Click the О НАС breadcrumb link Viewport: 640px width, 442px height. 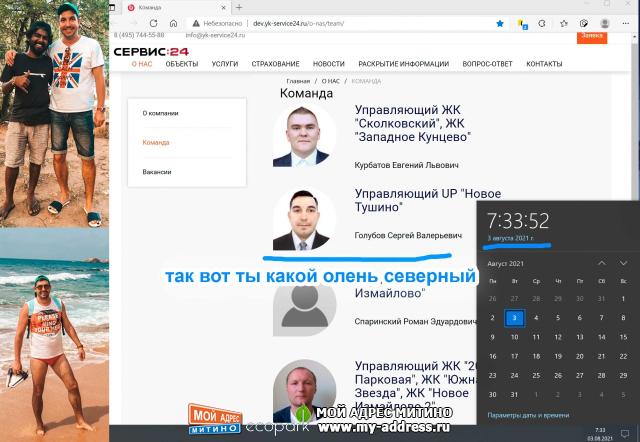[331, 81]
